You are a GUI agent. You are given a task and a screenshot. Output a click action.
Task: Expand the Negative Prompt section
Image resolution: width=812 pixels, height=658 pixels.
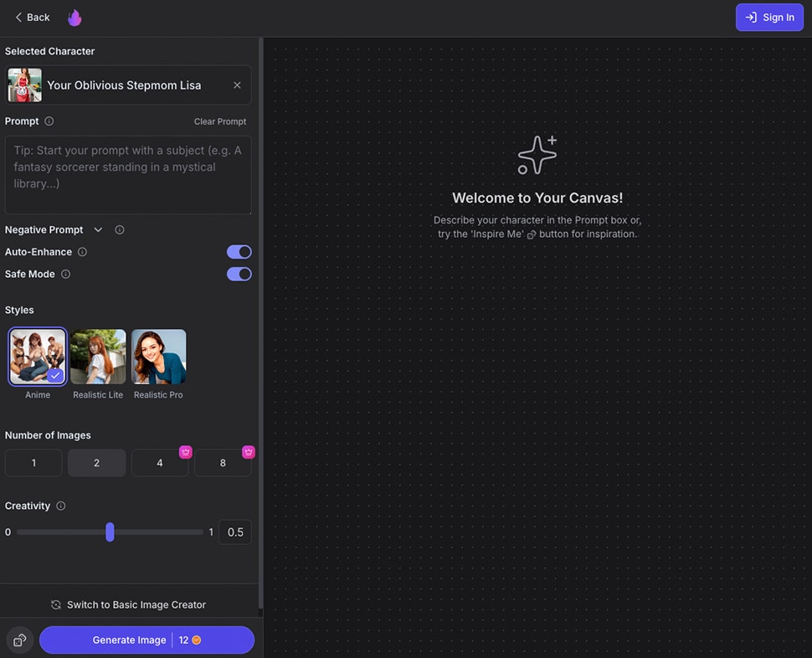(98, 230)
